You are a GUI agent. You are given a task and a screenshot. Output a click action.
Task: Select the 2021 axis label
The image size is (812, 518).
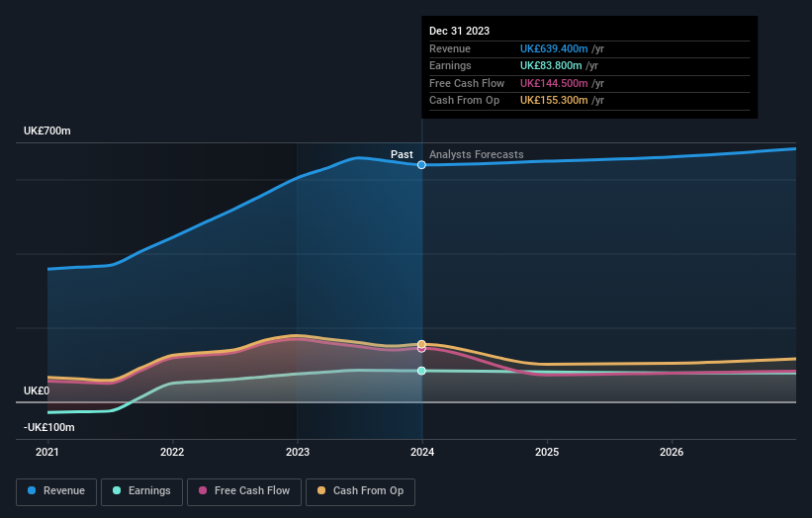pos(47,452)
